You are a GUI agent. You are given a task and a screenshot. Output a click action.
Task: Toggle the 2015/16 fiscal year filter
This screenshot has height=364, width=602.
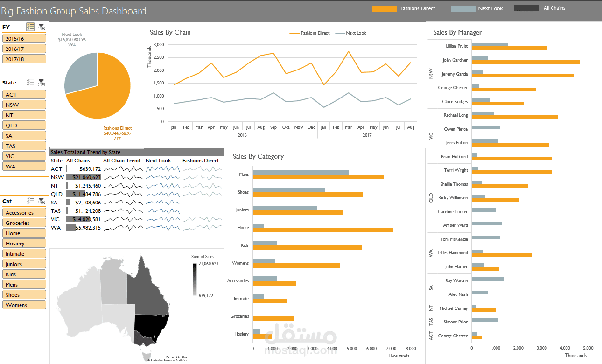coord(24,38)
